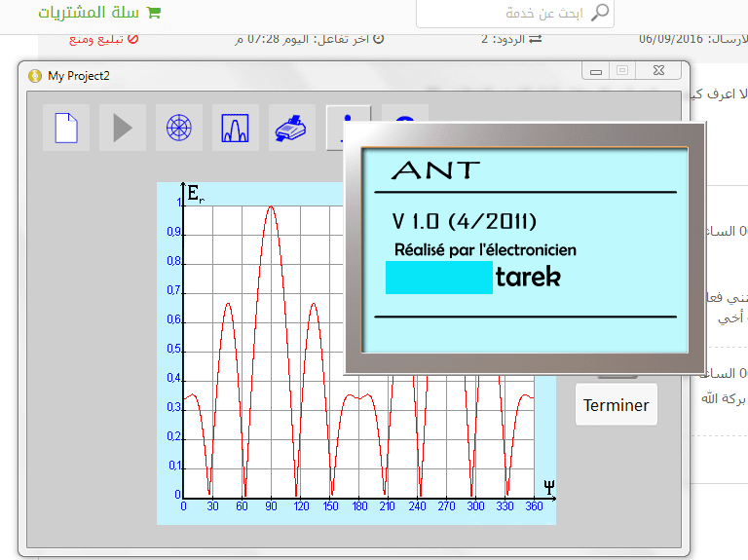748x560 pixels.
Task: Click the My Project2 title bar
Action: point(292,75)
